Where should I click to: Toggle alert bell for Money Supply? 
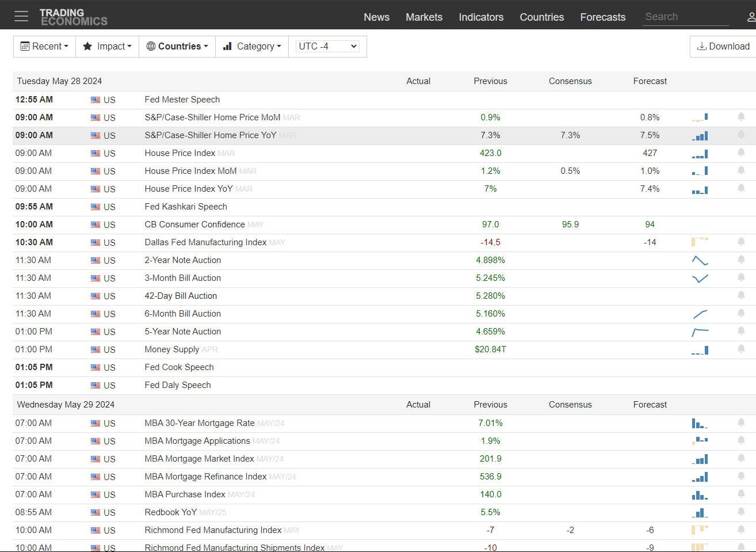[741, 349]
